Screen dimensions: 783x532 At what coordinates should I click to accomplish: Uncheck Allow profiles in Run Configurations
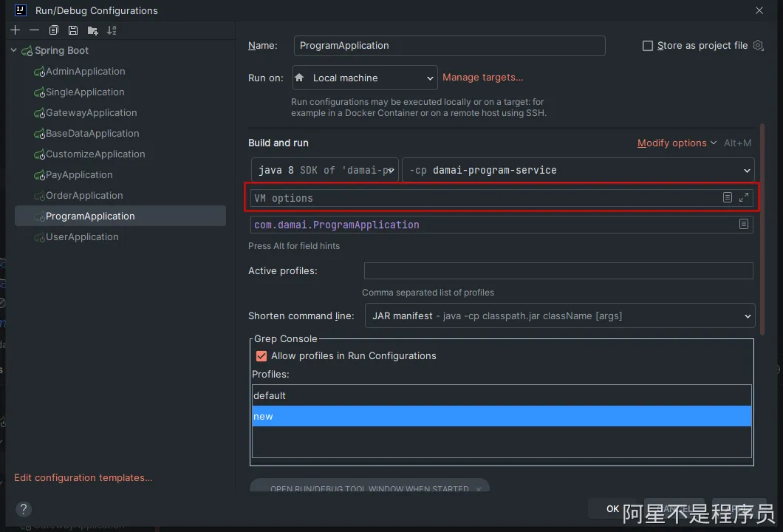[x=261, y=355]
